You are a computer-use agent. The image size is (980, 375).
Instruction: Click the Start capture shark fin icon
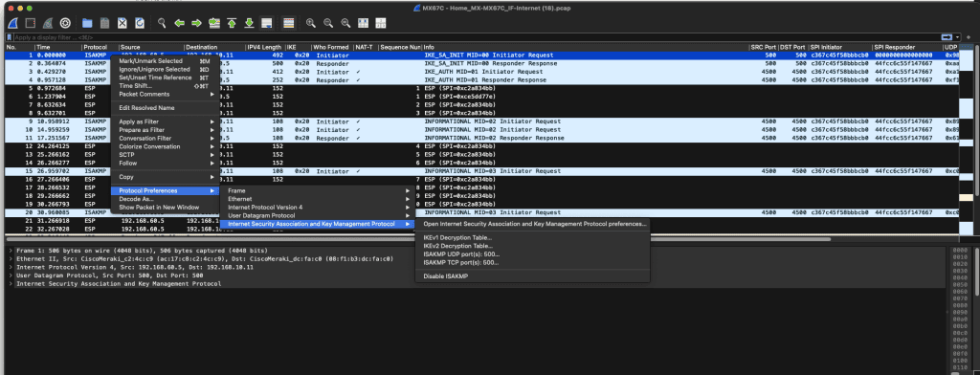(x=13, y=23)
